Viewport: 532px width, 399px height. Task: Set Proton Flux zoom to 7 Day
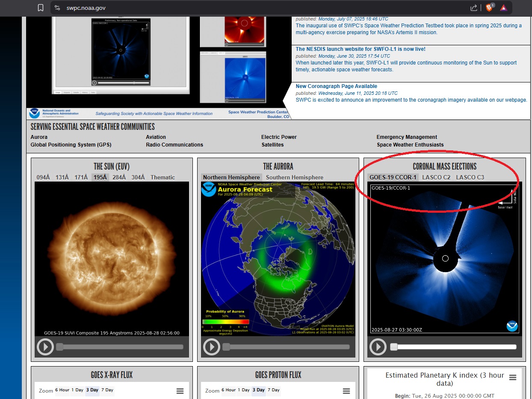[273, 390]
